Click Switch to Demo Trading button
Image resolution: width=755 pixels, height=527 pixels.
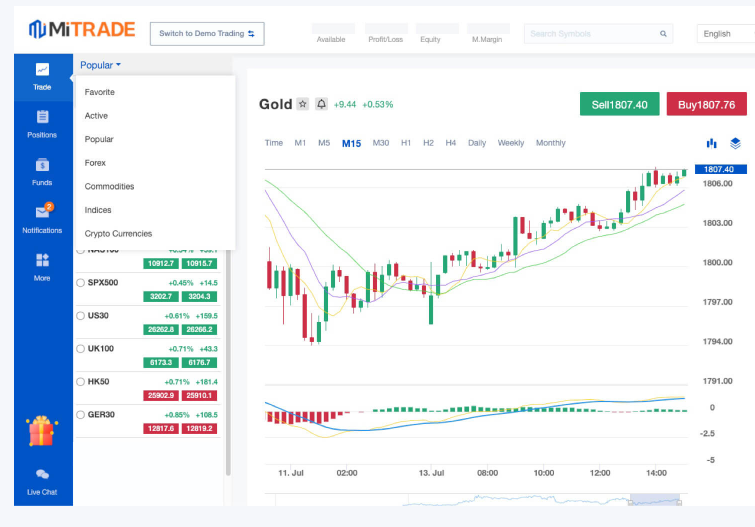207,34
